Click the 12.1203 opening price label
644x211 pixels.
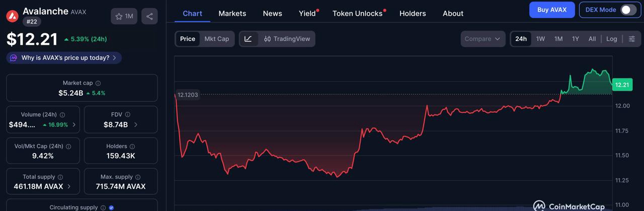click(x=188, y=95)
